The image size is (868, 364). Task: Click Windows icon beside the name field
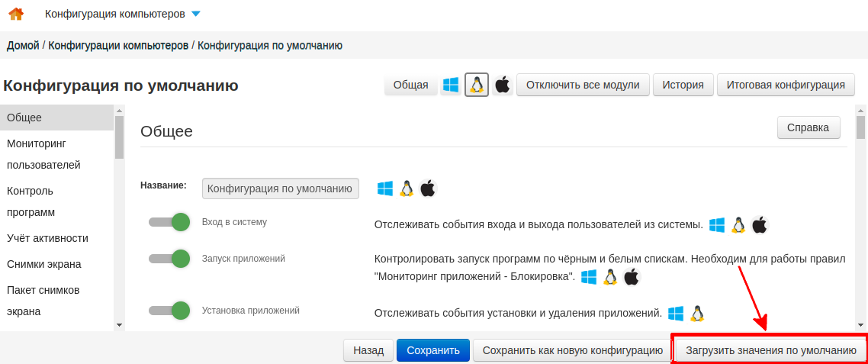click(x=385, y=188)
